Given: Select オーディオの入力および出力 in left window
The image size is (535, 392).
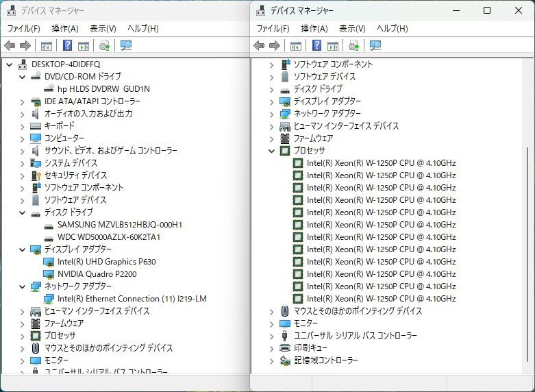Looking at the screenshot, I should tap(88, 113).
